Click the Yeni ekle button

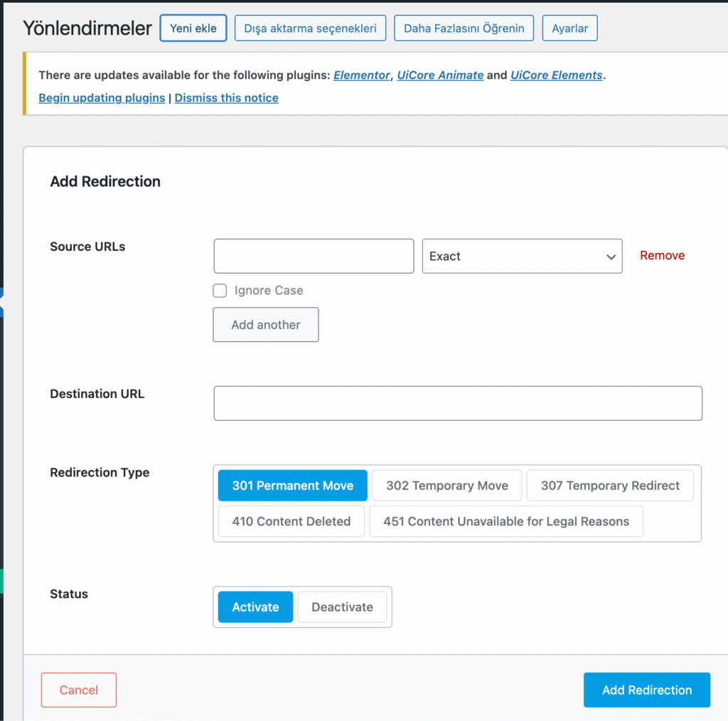(x=193, y=28)
